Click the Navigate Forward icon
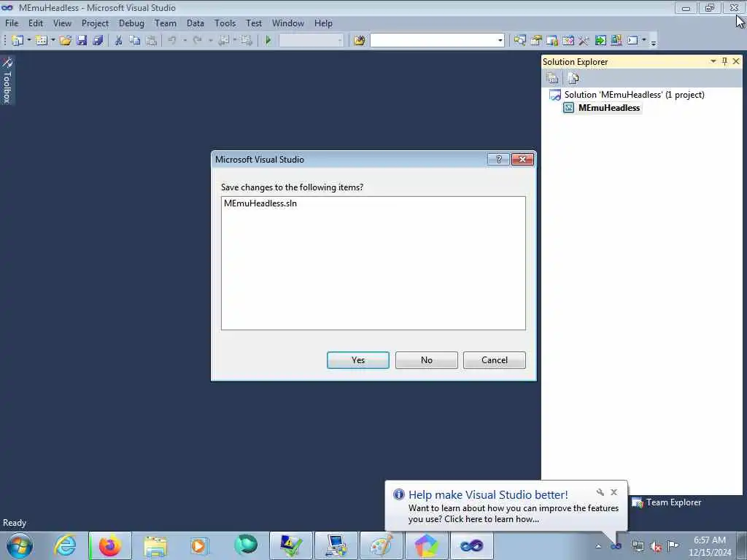Image resolution: width=747 pixels, height=560 pixels. 246,41
